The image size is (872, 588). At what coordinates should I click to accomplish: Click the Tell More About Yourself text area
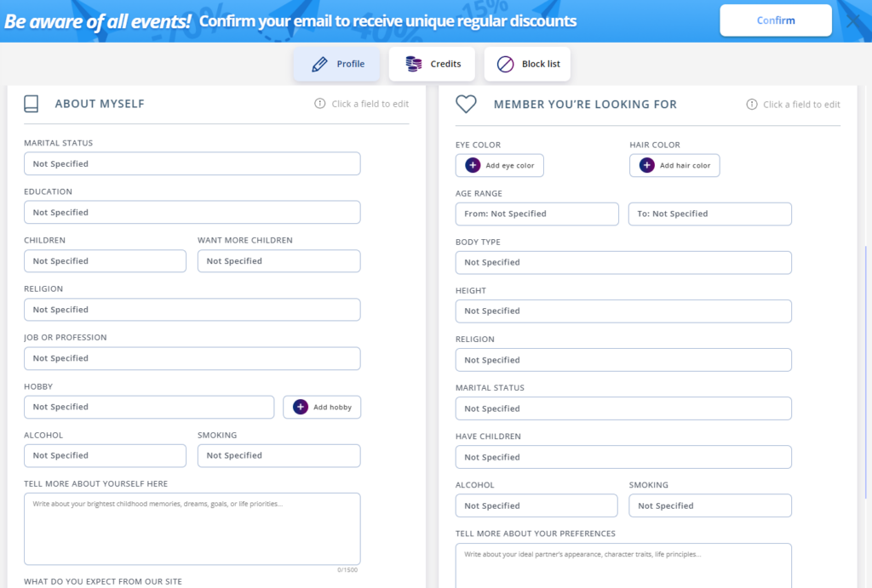click(x=192, y=528)
